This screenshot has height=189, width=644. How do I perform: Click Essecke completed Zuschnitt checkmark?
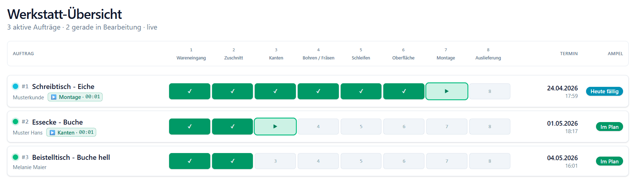(232, 126)
